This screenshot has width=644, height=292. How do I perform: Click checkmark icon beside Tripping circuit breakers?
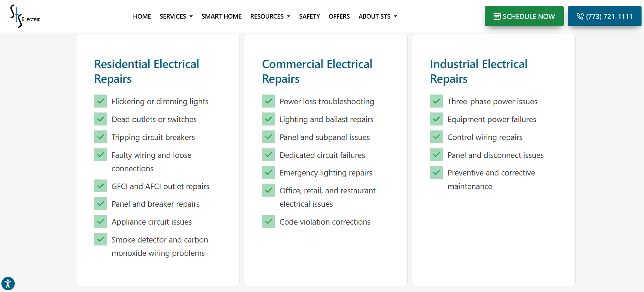pos(101,137)
